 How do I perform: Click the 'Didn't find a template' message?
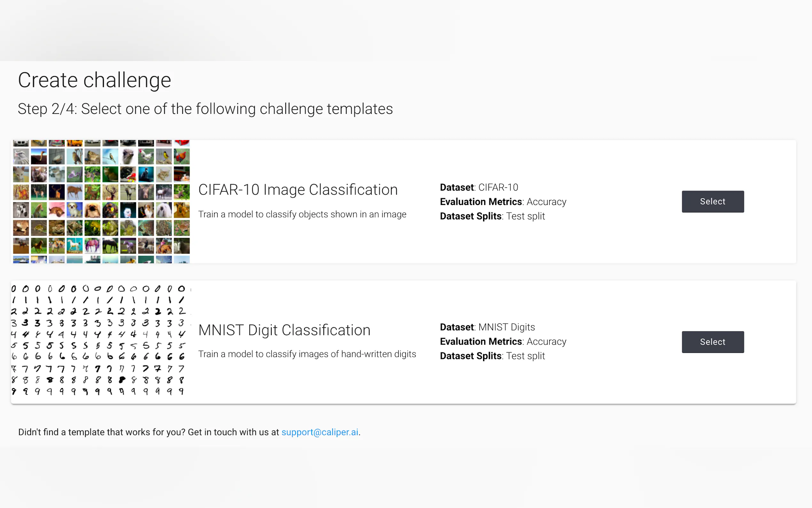tap(149, 432)
